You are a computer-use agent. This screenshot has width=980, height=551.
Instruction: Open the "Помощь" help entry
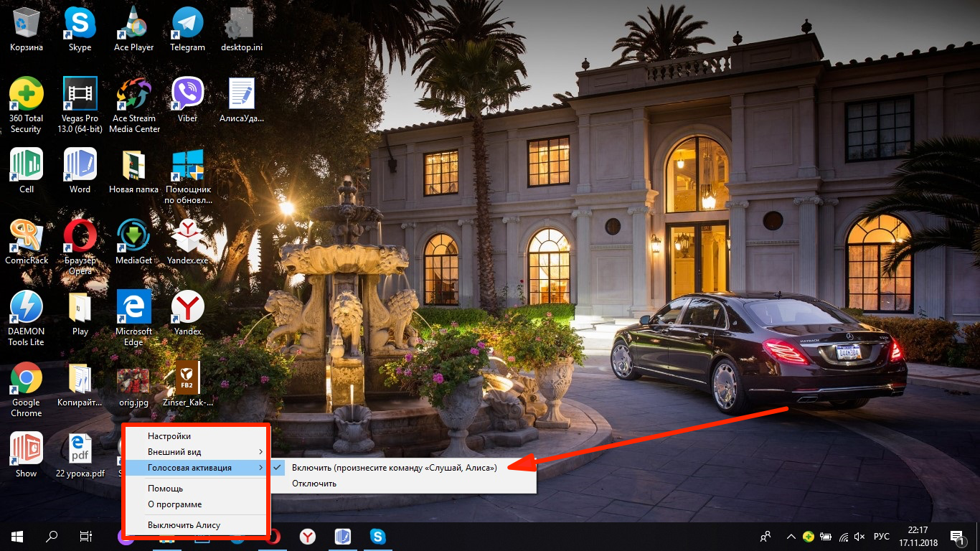165,489
